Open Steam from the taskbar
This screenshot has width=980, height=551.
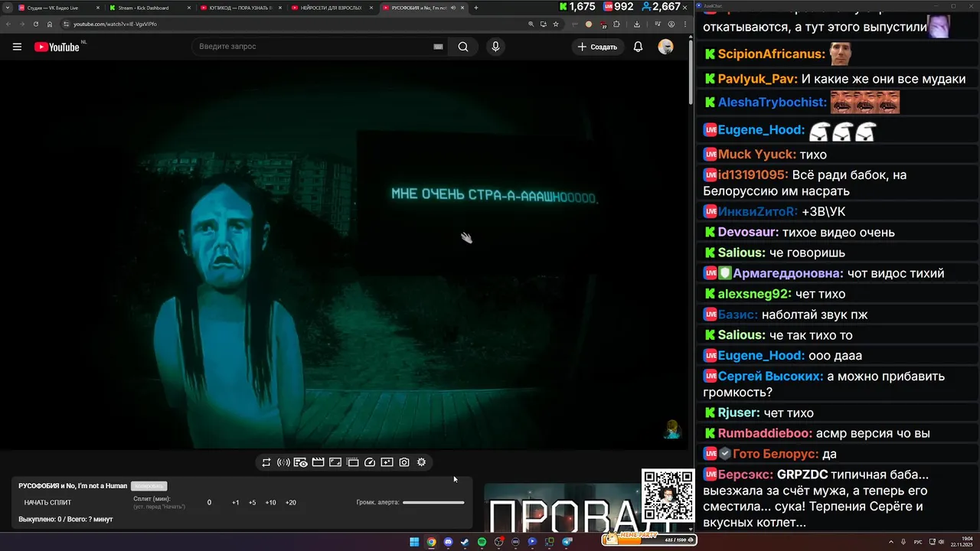coord(465,542)
